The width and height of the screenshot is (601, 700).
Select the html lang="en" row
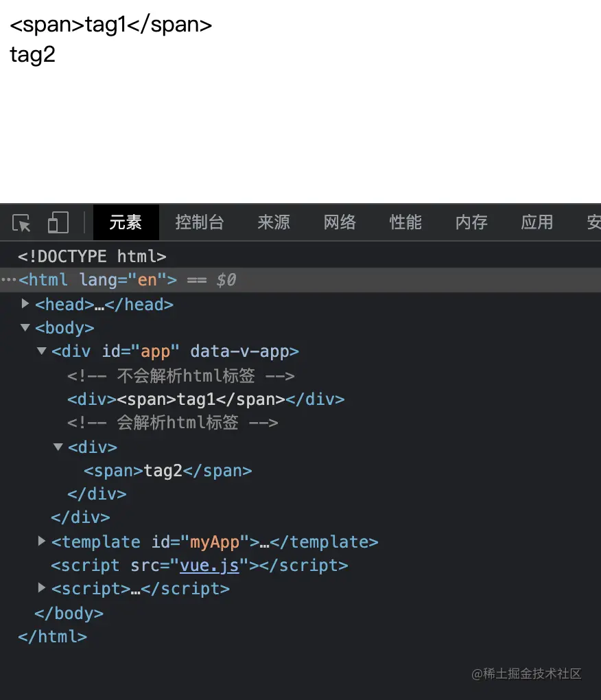(300, 280)
